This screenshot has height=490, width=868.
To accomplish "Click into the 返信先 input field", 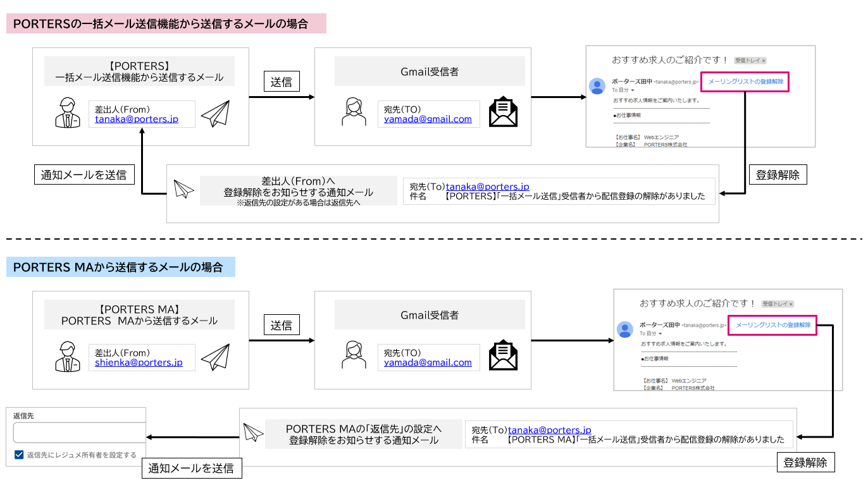I will tap(79, 433).
